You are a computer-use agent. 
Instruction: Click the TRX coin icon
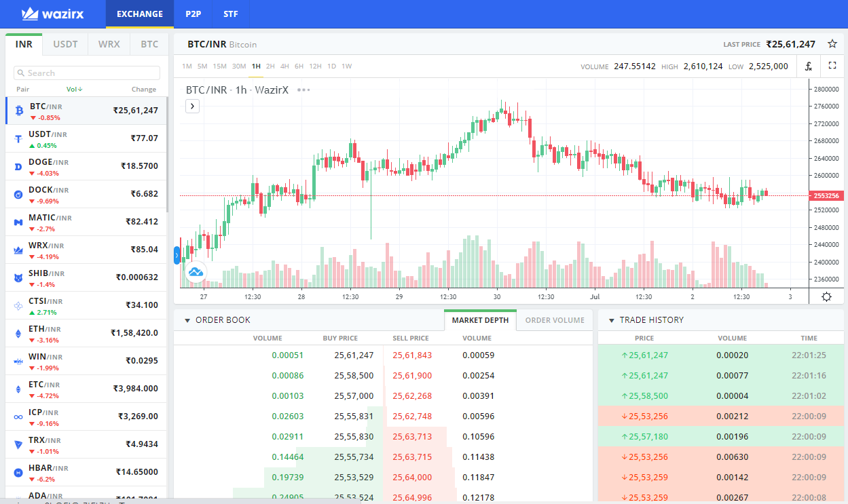tap(18, 444)
